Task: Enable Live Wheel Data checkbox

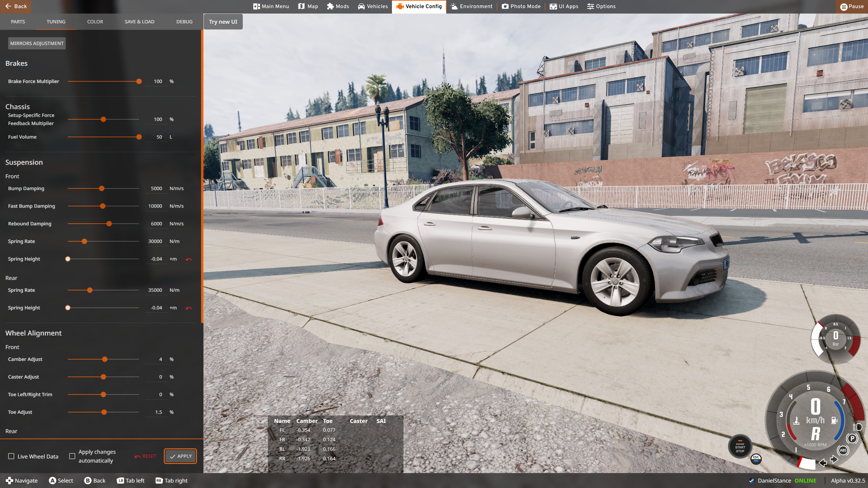Action: coord(11,456)
